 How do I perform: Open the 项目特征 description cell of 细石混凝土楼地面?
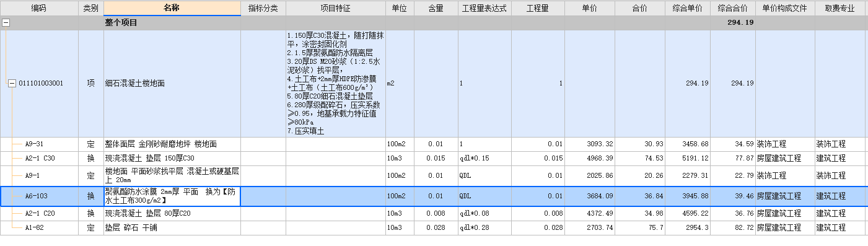336,83
